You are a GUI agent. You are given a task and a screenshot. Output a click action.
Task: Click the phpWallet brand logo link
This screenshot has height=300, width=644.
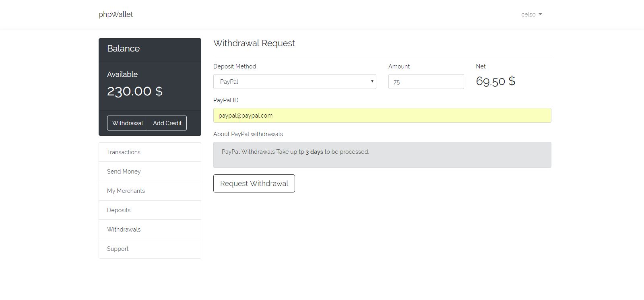pos(116,14)
